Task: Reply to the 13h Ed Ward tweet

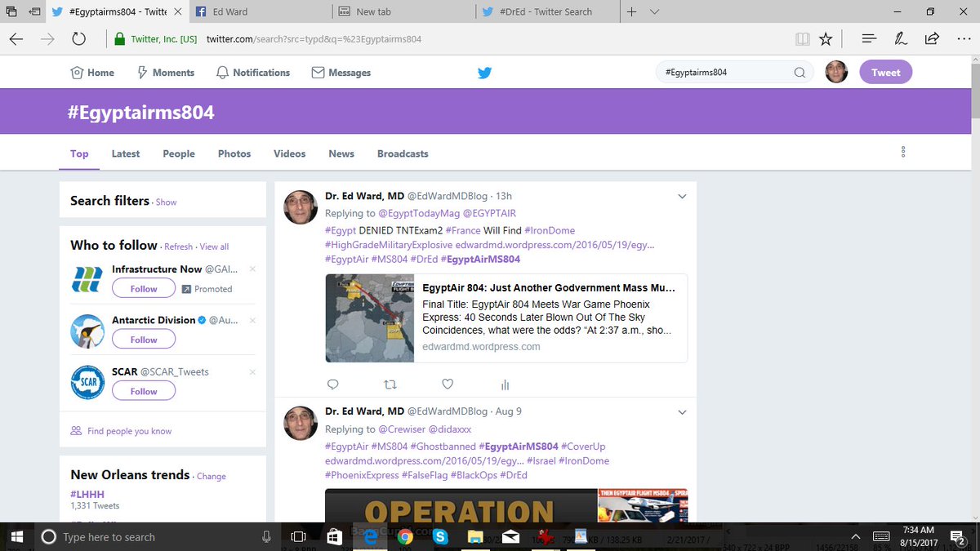Action: [x=332, y=384]
